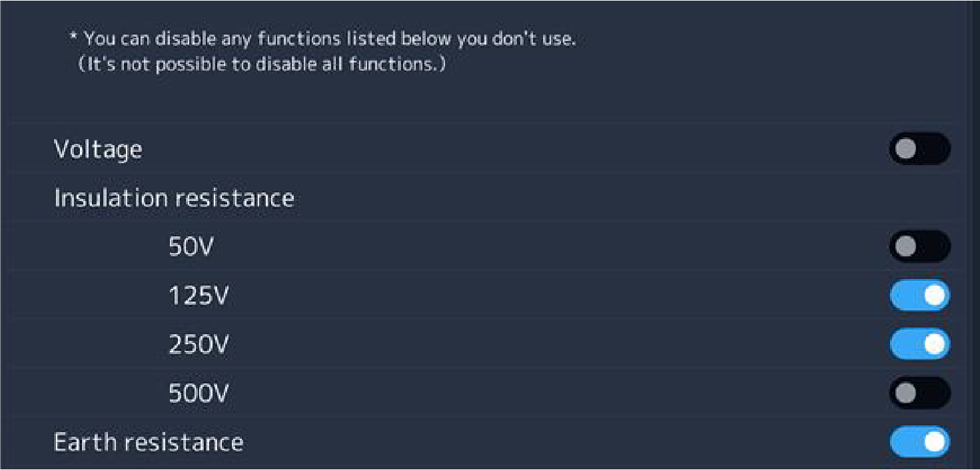Click the words "don't use" in the note
The height and width of the screenshot is (470, 980).
pos(534,39)
